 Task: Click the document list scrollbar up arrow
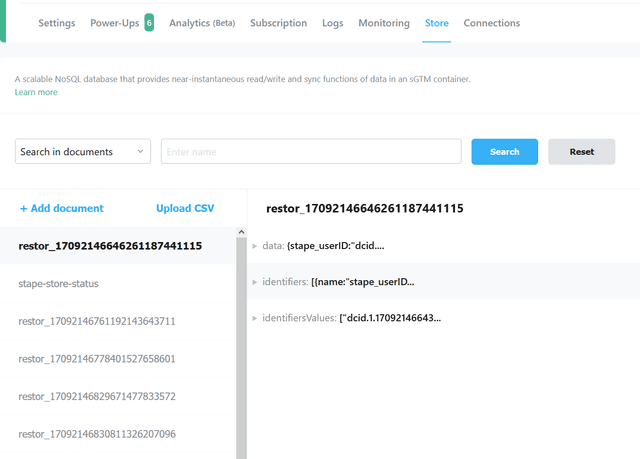tap(241, 233)
